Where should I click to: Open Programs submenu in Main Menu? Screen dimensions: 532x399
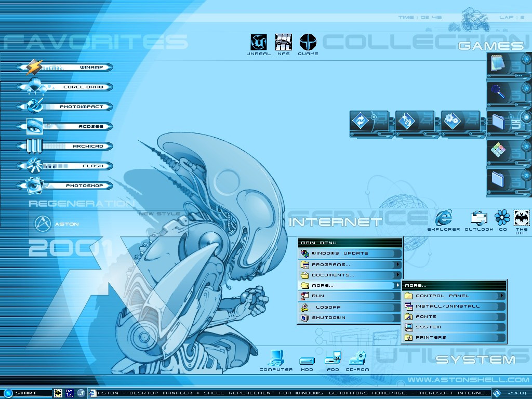coord(350,264)
